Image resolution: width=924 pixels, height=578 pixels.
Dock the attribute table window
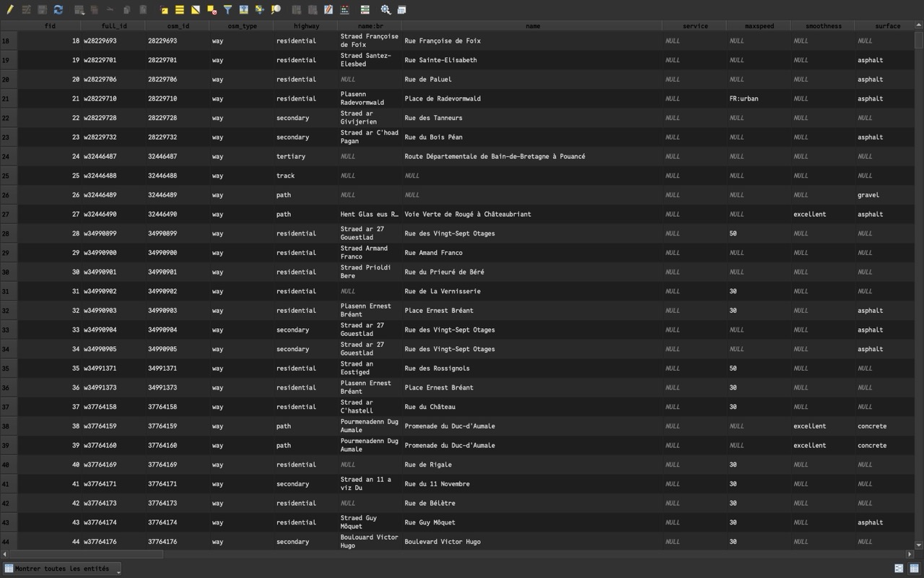pos(401,10)
